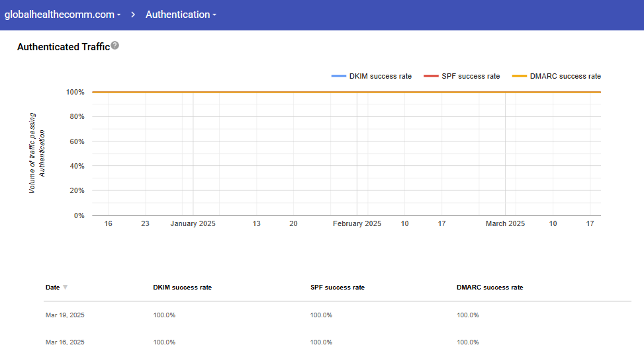Open the globalhealthecomm.com domain dropdown

click(x=62, y=15)
